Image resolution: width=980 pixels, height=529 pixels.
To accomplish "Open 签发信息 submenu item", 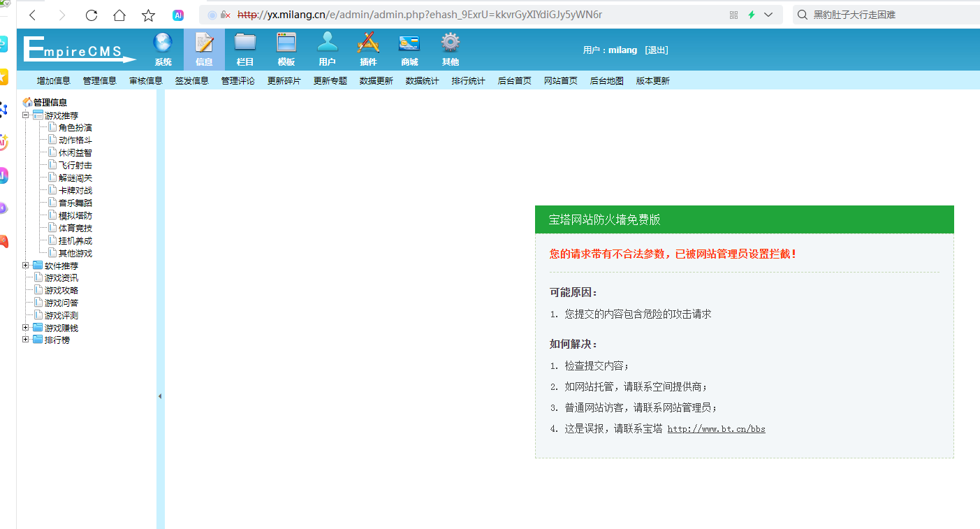I will [x=192, y=81].
